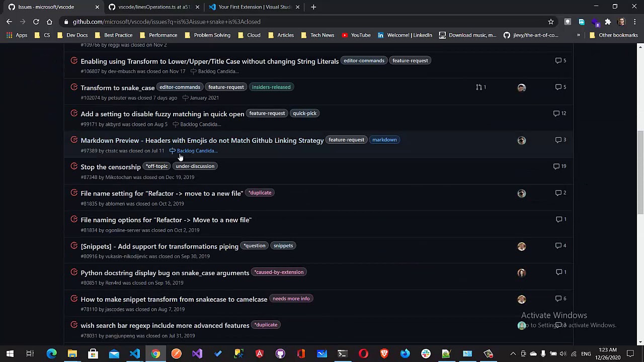Open the Chrome Extensions puzzle icon
The width and height of the screenshot is (644, 362).
[608, 22]
